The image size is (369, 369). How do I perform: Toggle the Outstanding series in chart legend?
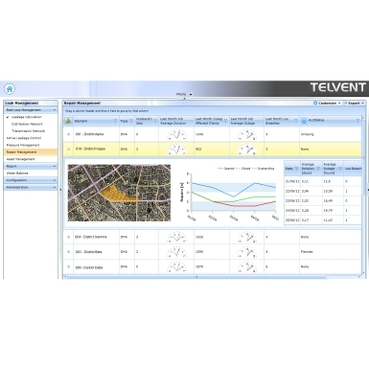click(x=263, y=169)
